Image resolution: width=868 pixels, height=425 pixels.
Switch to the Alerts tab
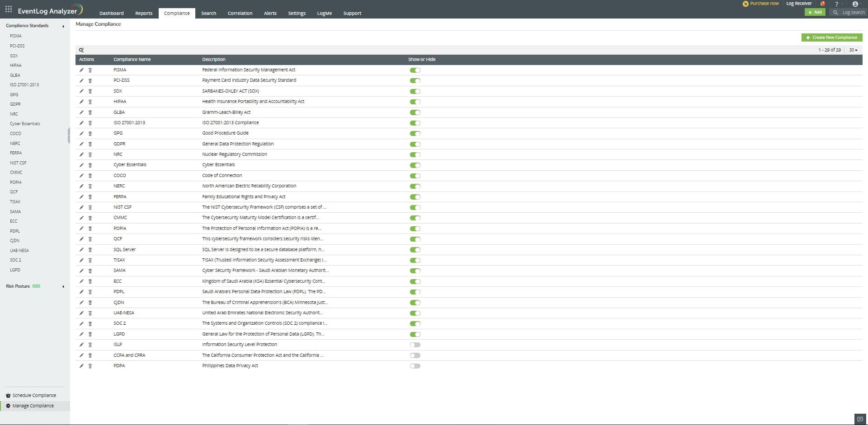[270, 13]
